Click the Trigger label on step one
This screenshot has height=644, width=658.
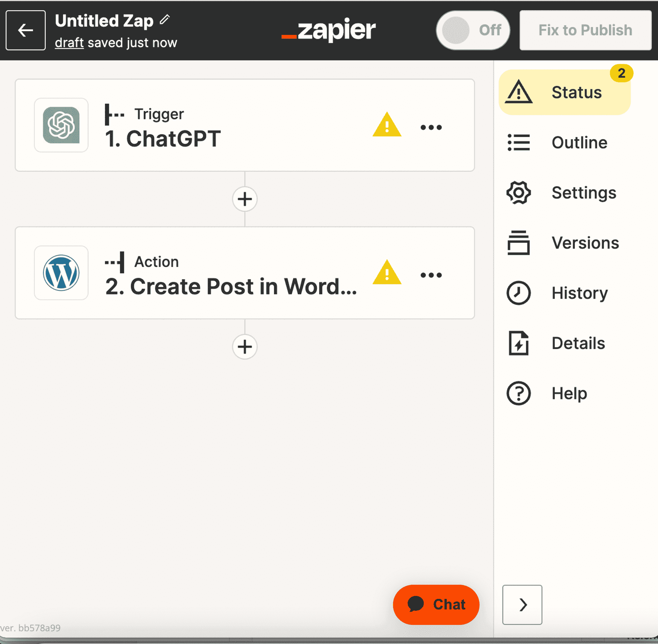tap(159, 114)
